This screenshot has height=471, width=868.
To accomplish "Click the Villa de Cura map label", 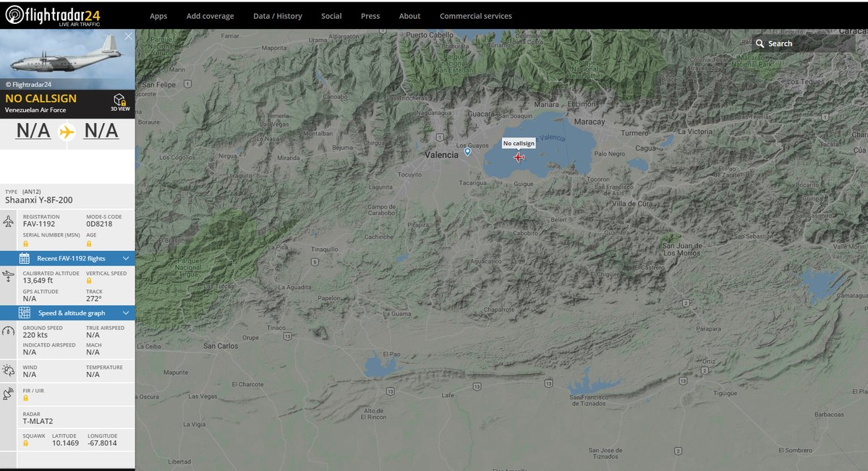I will coord(634,204).
